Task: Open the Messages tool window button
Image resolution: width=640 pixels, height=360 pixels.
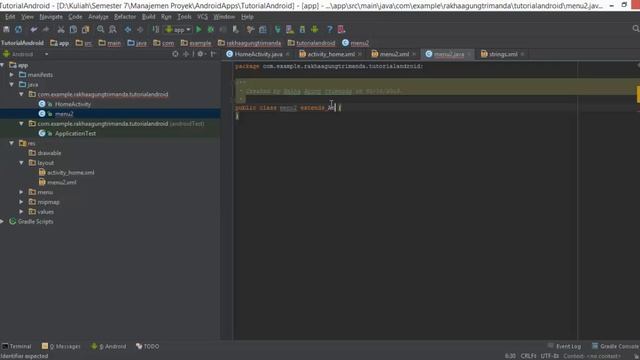Action: pyautogui.click(x=61, y=346)
